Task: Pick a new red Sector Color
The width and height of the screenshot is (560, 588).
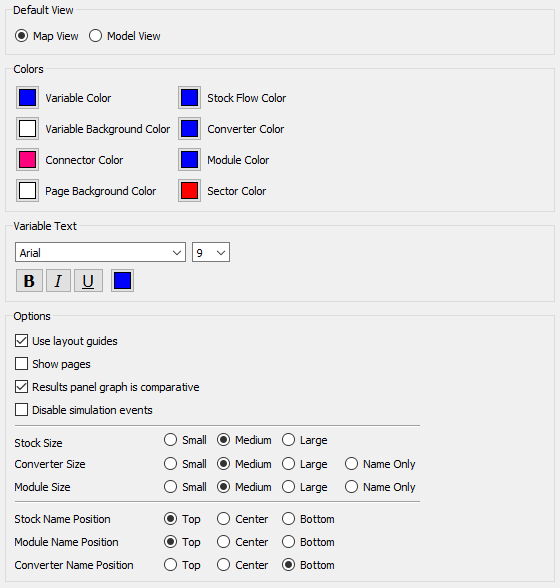Action: pyautogui.click(x=189, y=191)
